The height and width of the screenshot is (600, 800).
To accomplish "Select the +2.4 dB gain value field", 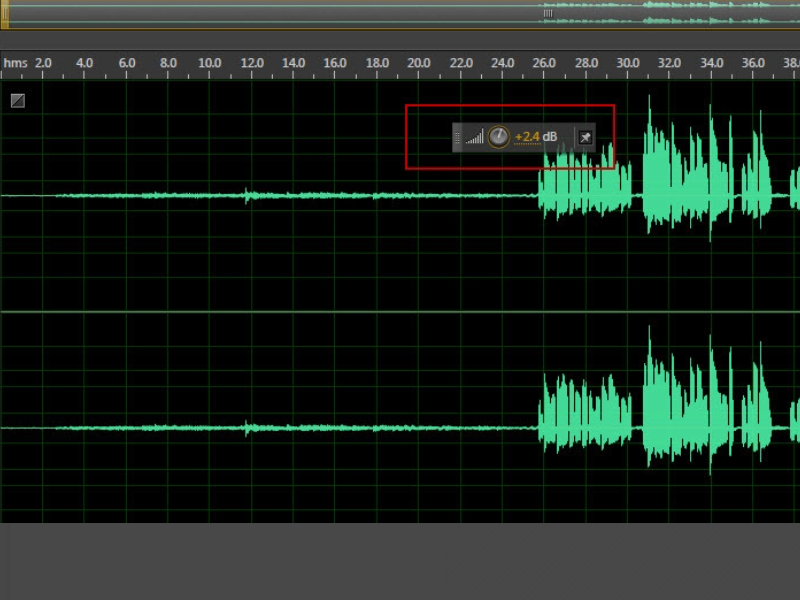I will pyautogui.click(x=527, y=137).
